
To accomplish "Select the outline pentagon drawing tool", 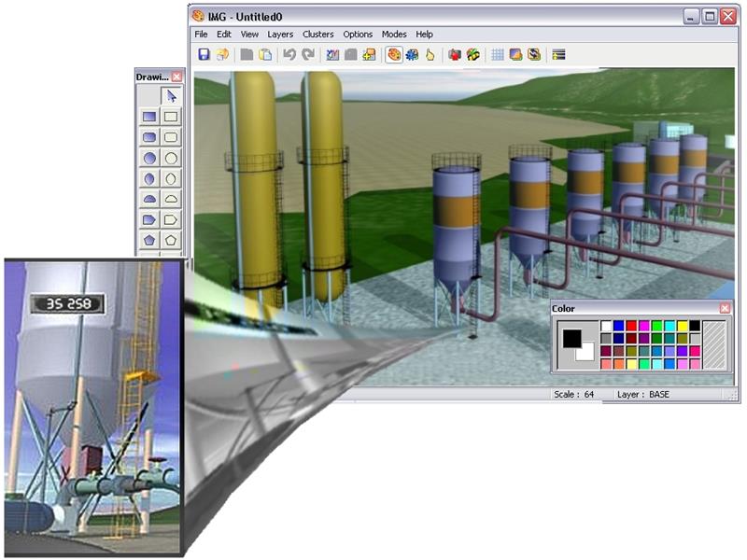I will coord(171,241).
